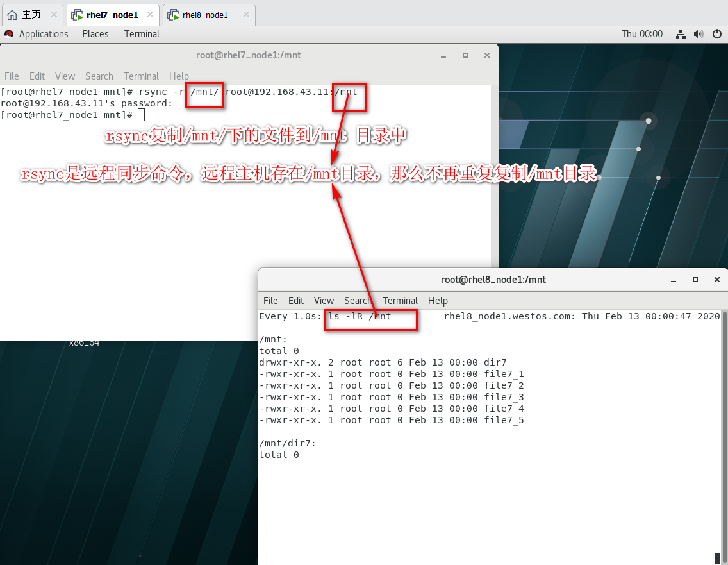
Task: Switch to the rhel7_node1 VM tab
Action: click(x=112, y=15)
